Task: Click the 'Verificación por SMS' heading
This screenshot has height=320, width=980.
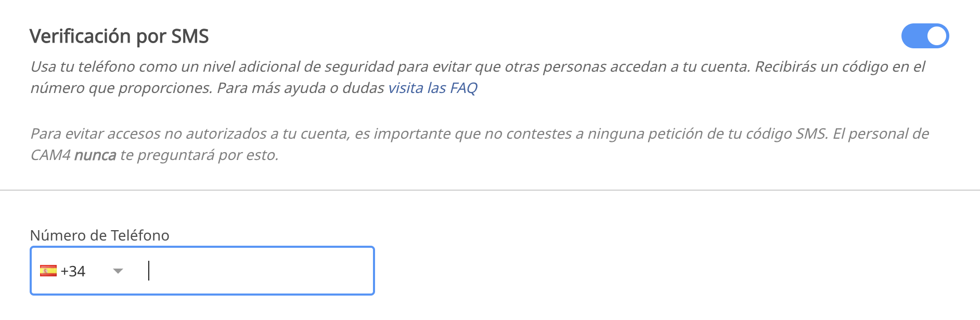Action: coord(119,36)
